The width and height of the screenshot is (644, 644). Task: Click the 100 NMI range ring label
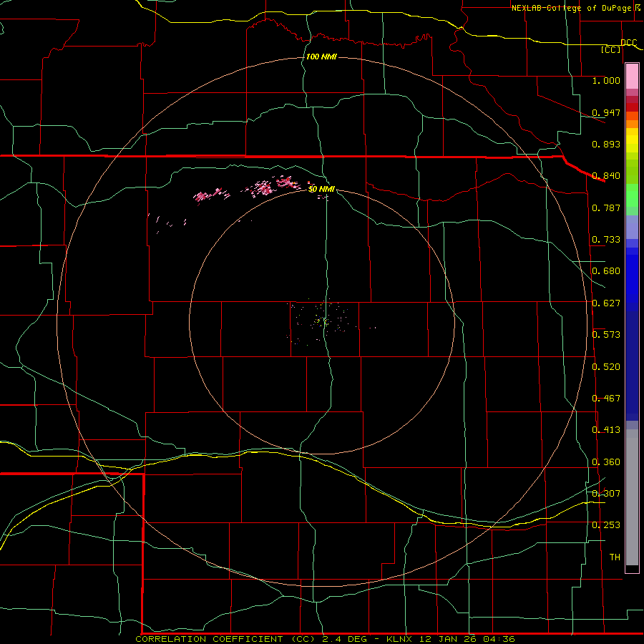[x=321, y=57]
